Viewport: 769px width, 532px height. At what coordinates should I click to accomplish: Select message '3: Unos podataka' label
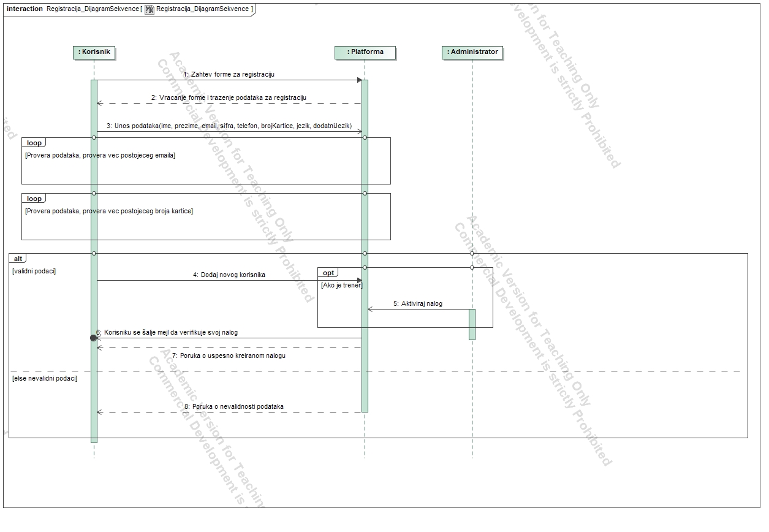click(x=229, y=126)
